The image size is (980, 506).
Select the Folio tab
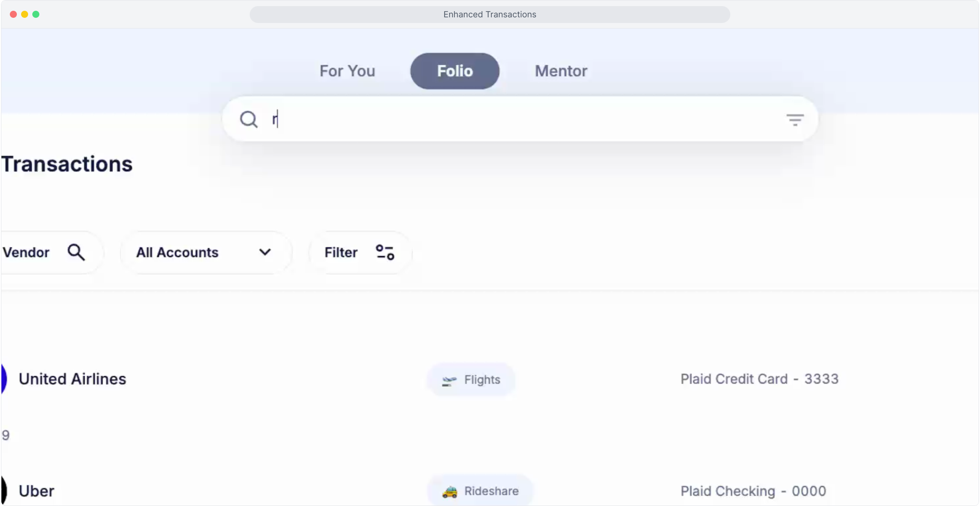click(454, 71)
